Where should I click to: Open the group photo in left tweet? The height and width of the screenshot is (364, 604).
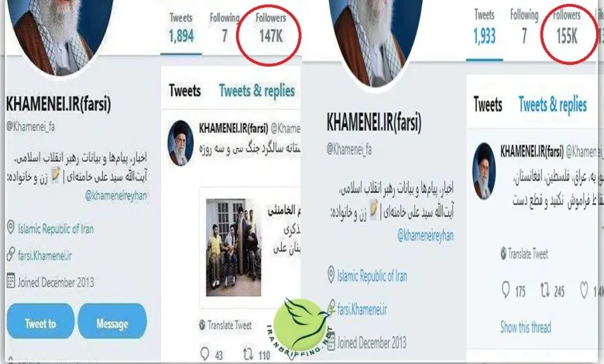[233, 247]
